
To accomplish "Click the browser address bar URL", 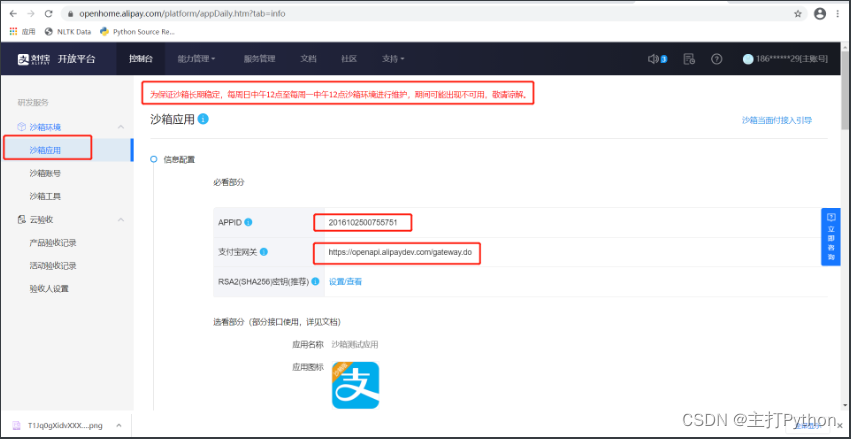I will (x=182, y=14).
